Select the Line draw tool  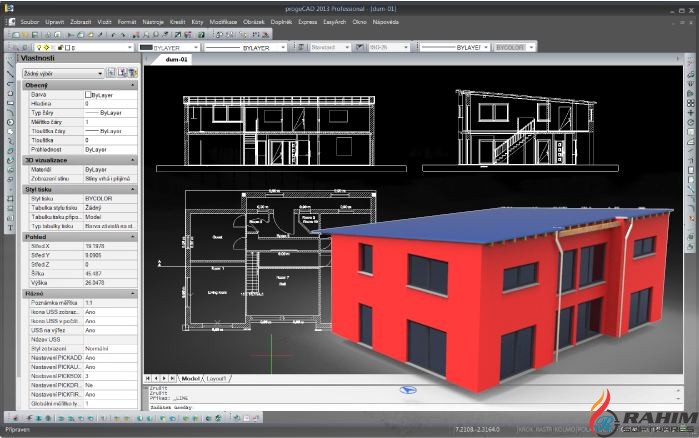(10, 65)
